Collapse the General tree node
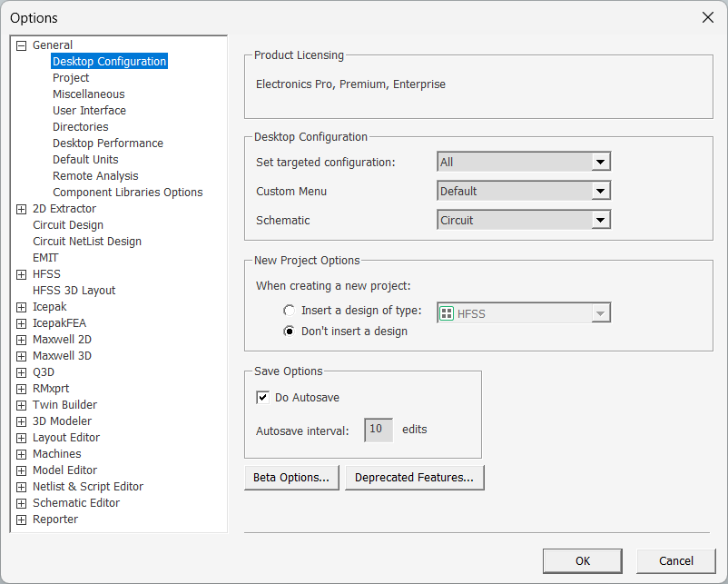The height and width of the screenshot is (584, 728). click(x=22, y=45)
